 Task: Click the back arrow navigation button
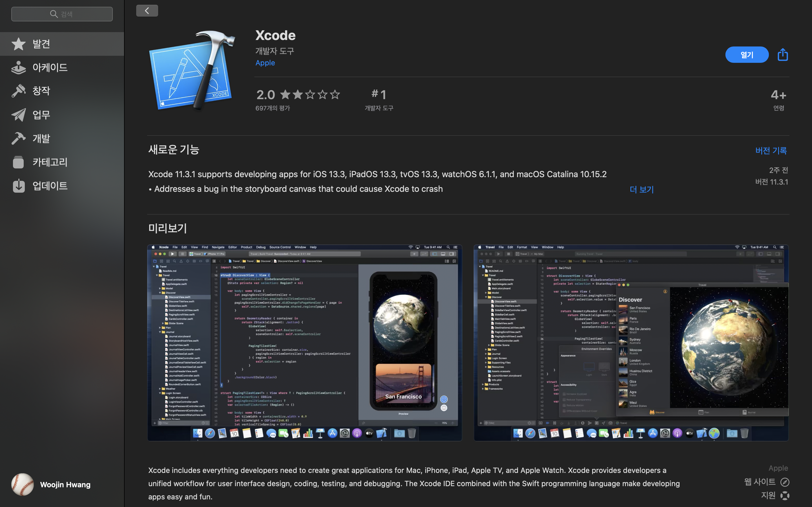click(x=147, y=11)
